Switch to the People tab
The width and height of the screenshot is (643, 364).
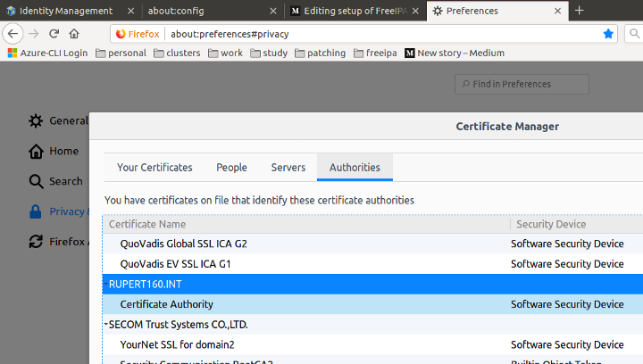pos(231,168)
